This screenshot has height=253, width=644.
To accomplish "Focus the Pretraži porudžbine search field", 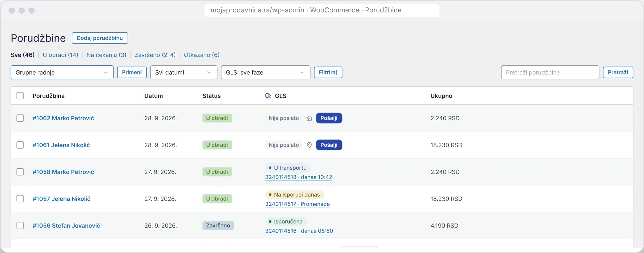I will [x=550, y=72].
